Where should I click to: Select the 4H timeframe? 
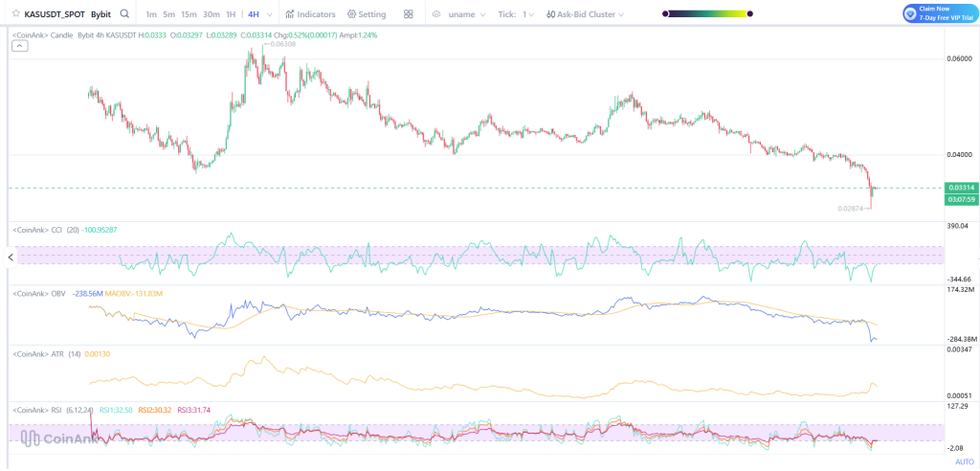(x=253, y=13)
